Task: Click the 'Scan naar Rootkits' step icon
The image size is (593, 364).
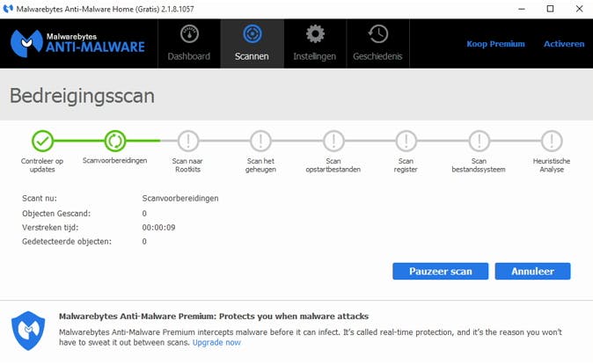Action: click(188, 141)
